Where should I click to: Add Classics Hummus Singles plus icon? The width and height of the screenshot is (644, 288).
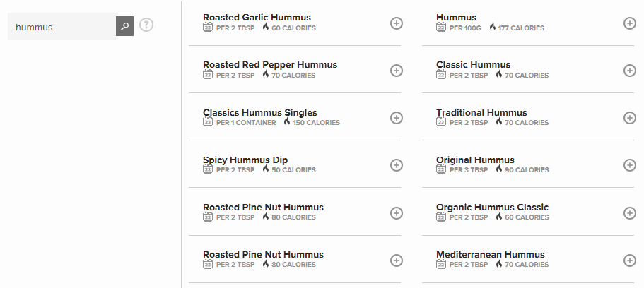coord(397,118)
